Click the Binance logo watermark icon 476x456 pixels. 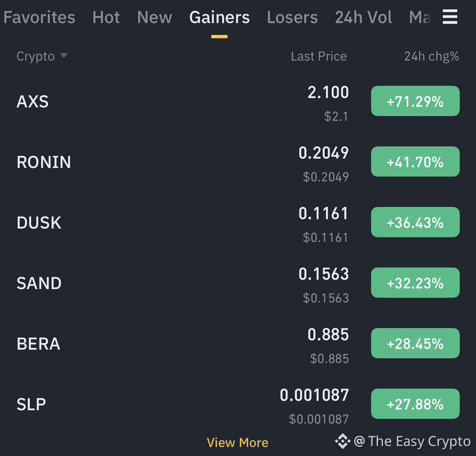343,441
